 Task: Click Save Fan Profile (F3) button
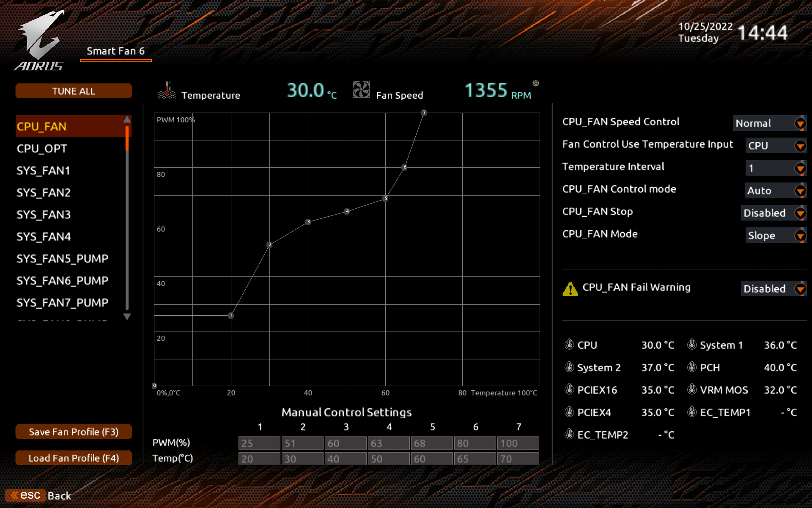coord(74,432)
